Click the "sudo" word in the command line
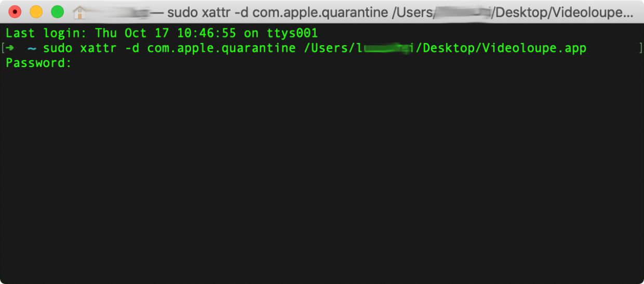 point(58,48)
